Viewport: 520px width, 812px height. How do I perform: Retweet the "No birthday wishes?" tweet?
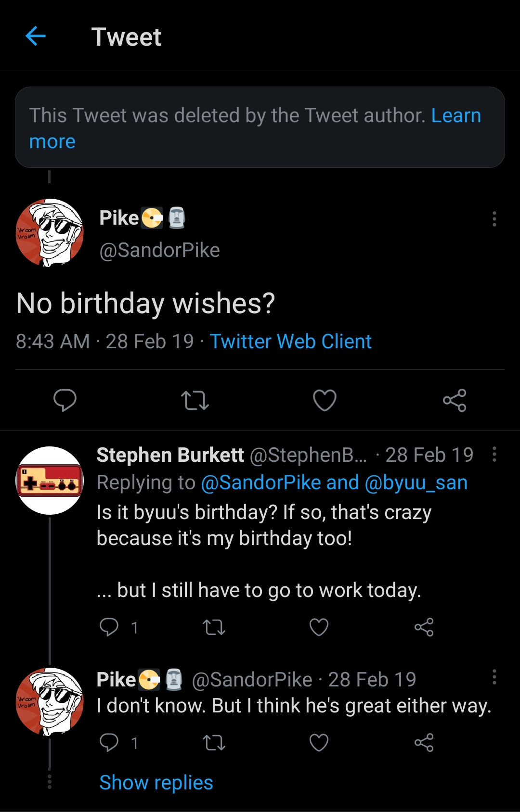pyautogui.click(x=195, y=400)
